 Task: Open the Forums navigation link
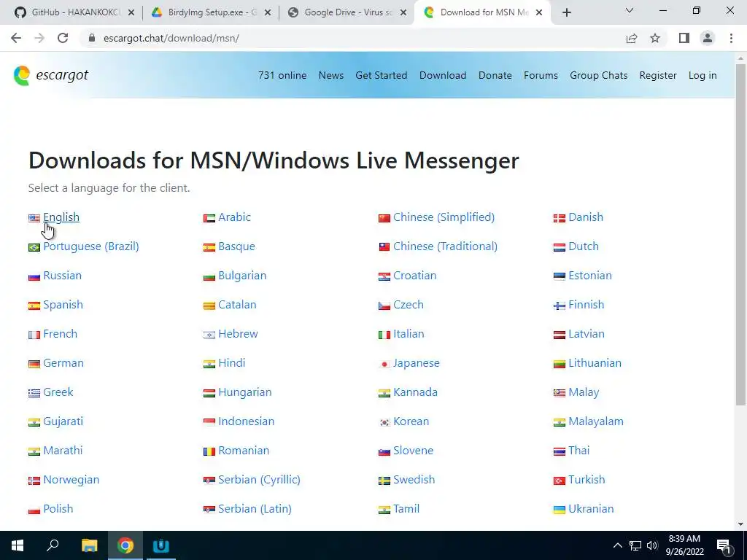tap(541, 75)
